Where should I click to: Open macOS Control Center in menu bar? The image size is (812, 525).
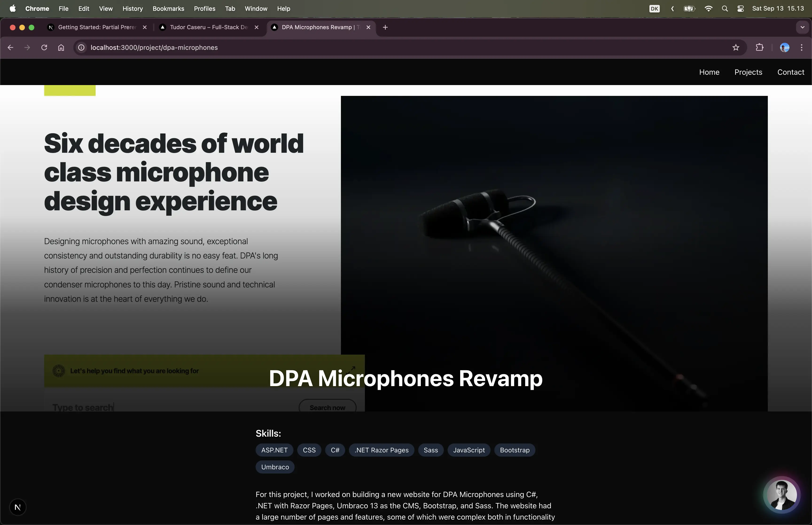point(740,8)
